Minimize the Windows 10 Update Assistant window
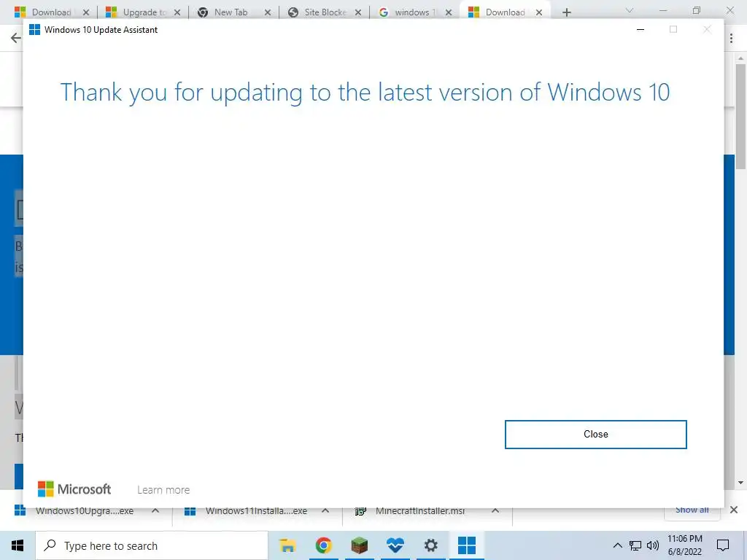Image resolution: width=747 pixels, height=560 pixels. tap(640, 29)
